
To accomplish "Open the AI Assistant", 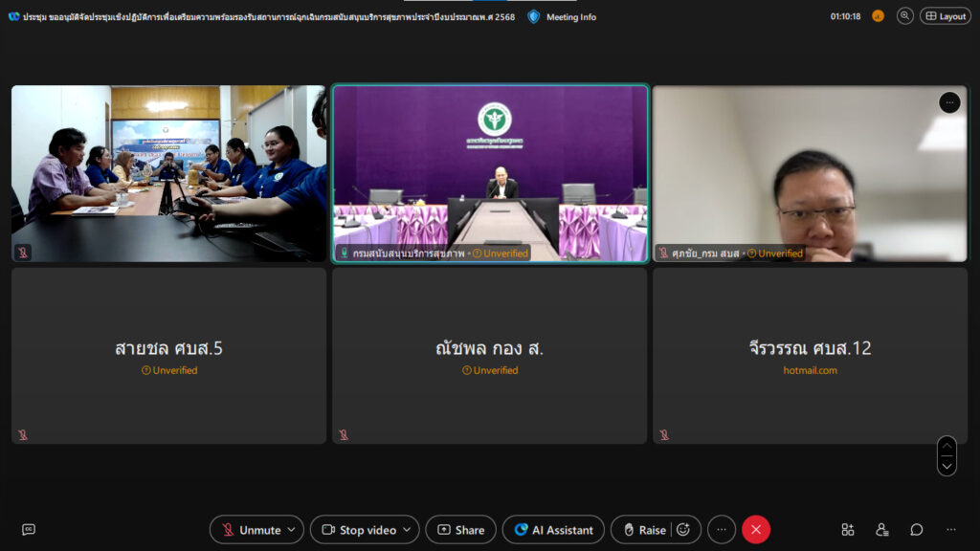I will point(554,530).
